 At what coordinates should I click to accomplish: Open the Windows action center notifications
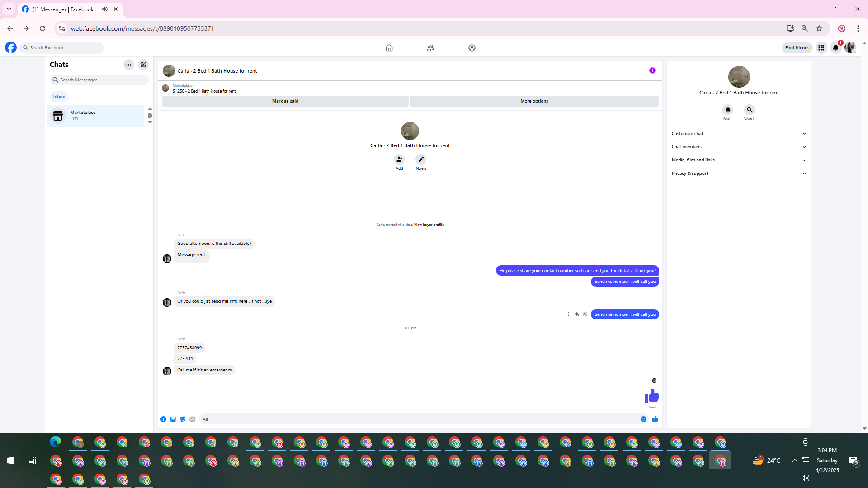[854, 461]
